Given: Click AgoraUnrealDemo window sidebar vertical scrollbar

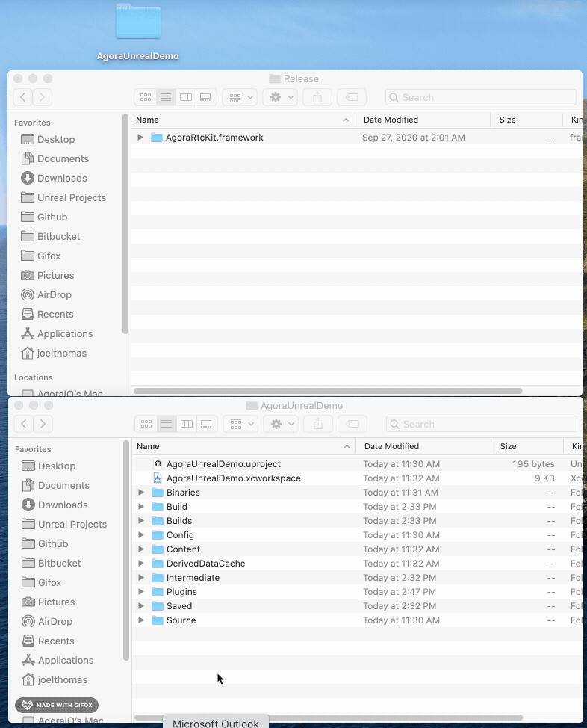Looking at the screenshot, I should coord(125,550).
